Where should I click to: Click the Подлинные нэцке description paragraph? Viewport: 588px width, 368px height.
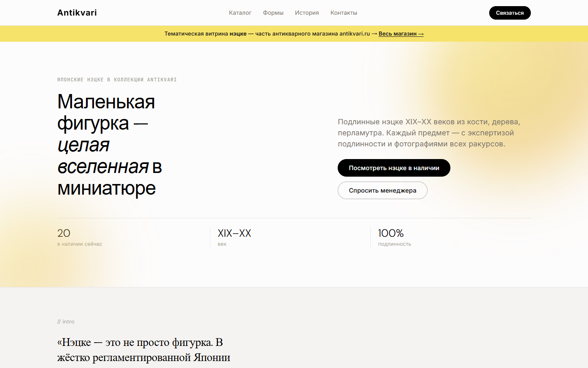tap(429, 133)
